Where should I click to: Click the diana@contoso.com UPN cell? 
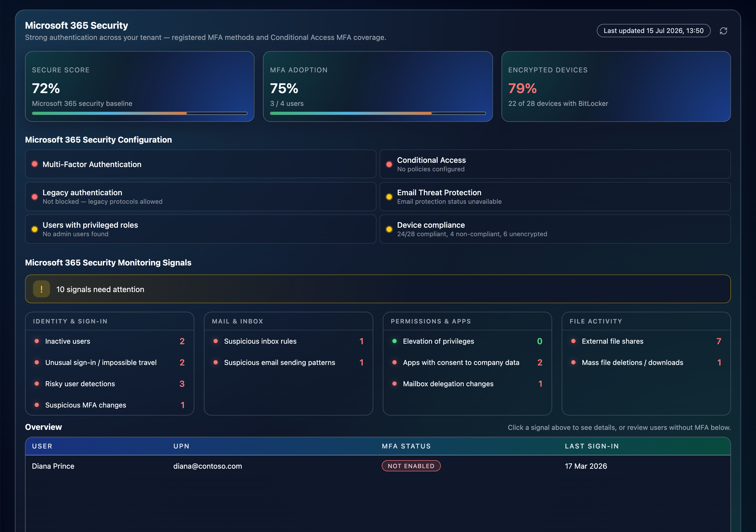tap(207, 466)
